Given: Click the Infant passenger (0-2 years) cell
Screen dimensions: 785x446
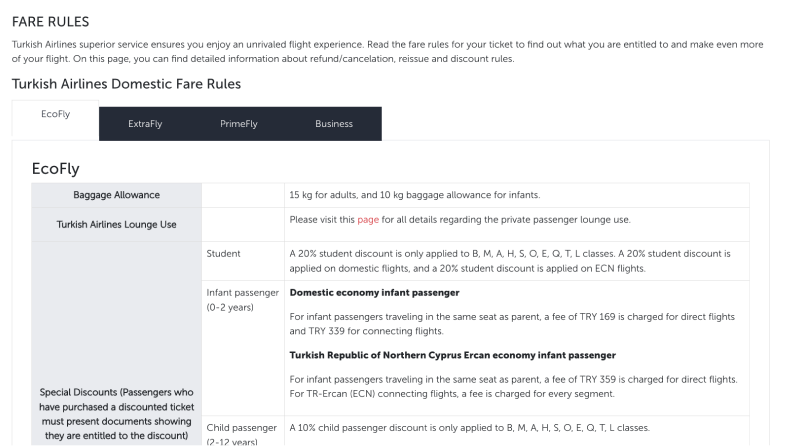Looking at the screenshot, I should (241, 299).
